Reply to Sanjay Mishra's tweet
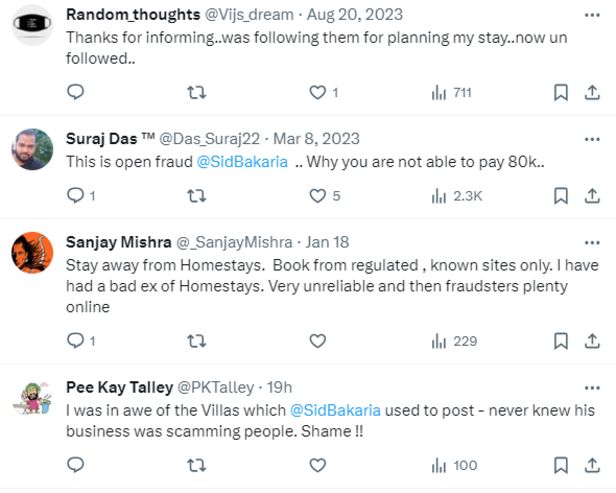 point(75,341)
